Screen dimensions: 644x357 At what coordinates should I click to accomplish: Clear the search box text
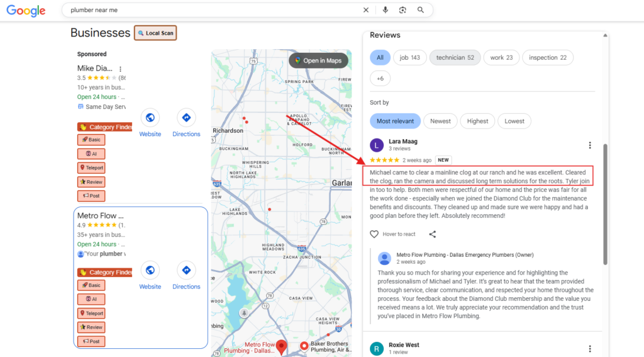[366, 10]
